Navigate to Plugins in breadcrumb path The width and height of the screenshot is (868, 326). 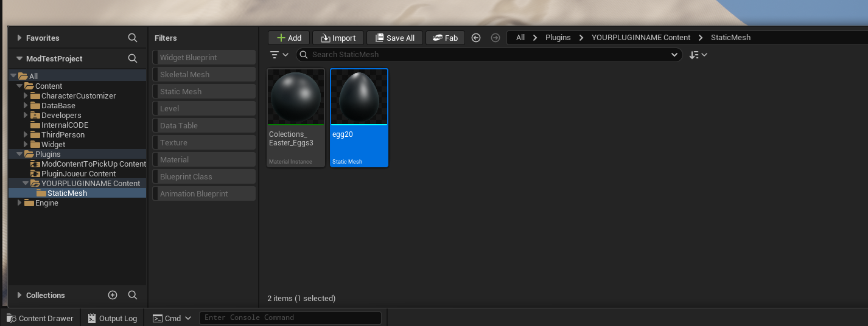[558, 38]
